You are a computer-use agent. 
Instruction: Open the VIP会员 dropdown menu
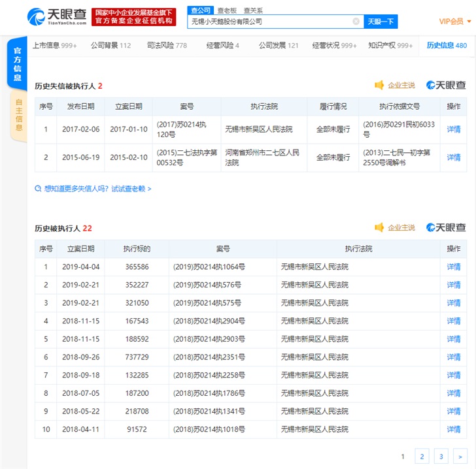point(454,22)
